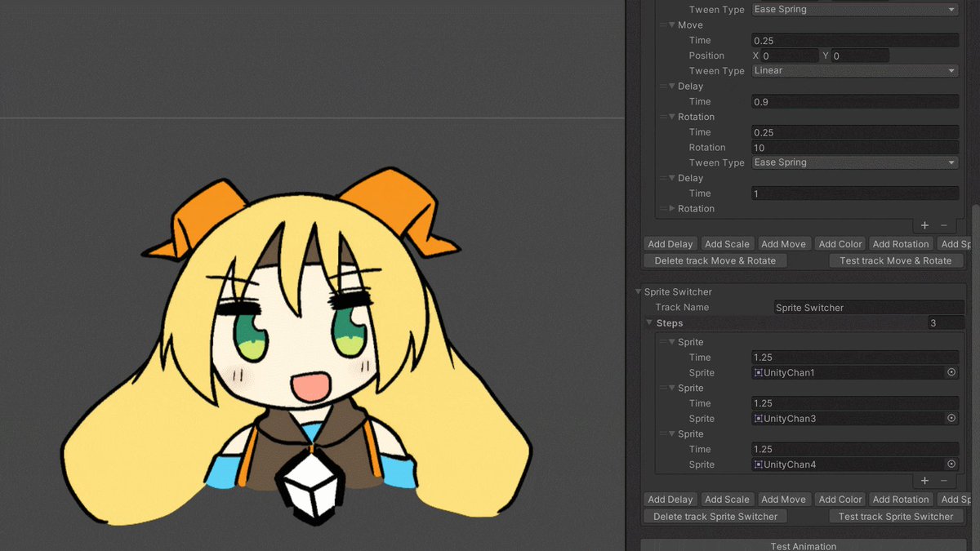Collapse the Sprite step holding UnityChan1

(673, 342)
